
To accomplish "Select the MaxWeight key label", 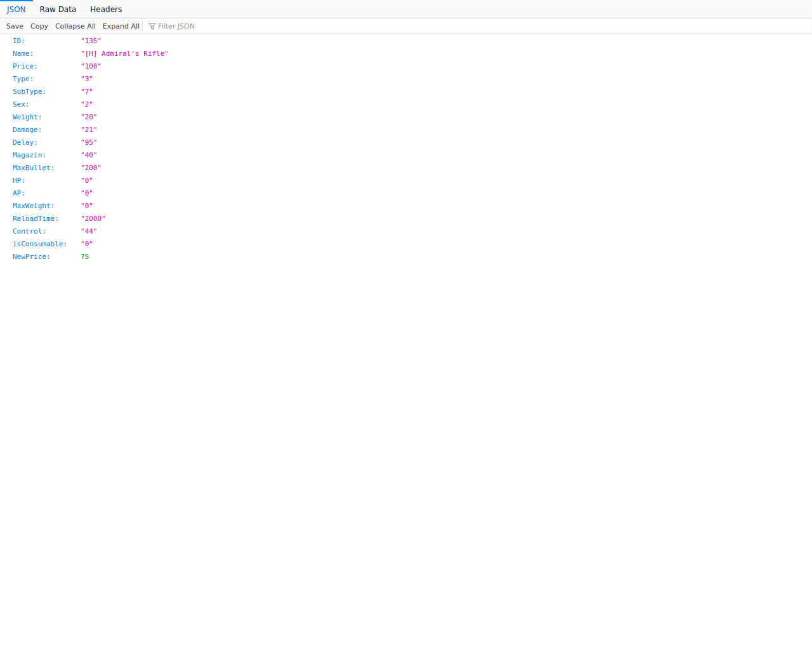I will pos(34,206).
